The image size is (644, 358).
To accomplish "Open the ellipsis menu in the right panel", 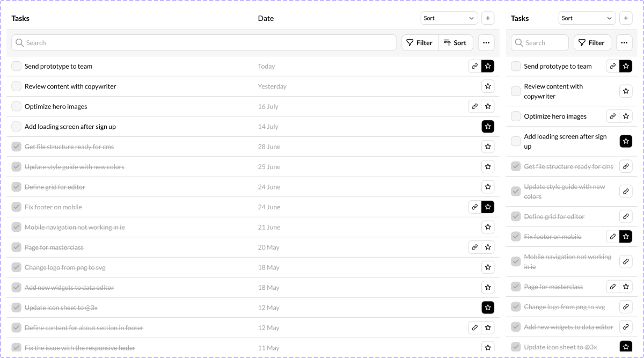I will click(624, 42).
